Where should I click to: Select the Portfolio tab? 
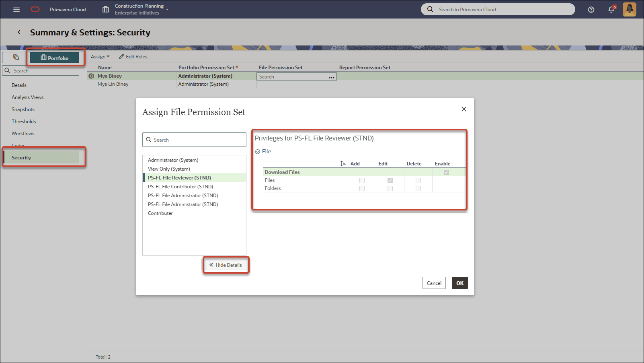pyautogui.click(x=54, y=58)
